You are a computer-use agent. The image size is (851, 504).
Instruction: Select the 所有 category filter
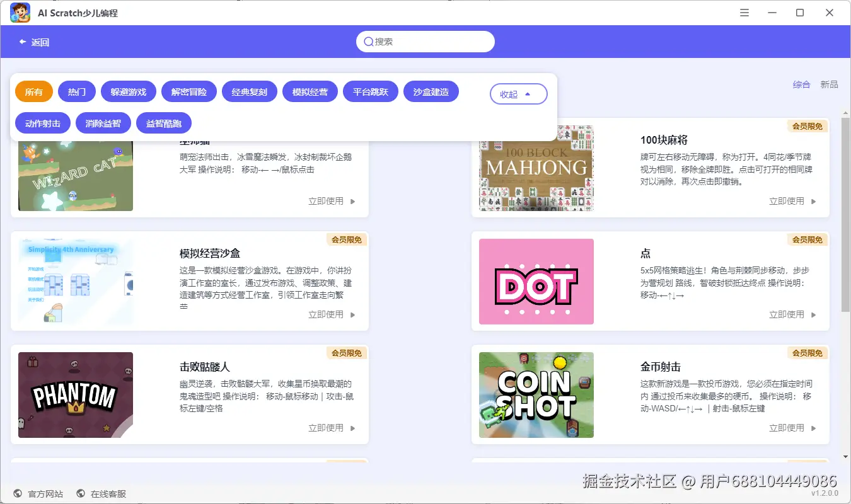pyautogui.click(x=34, y=91)
